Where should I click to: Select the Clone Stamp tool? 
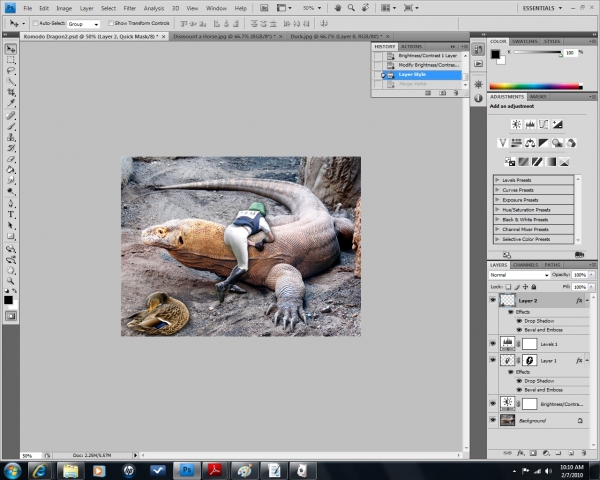pyautogui.click(x=11, y=137)
